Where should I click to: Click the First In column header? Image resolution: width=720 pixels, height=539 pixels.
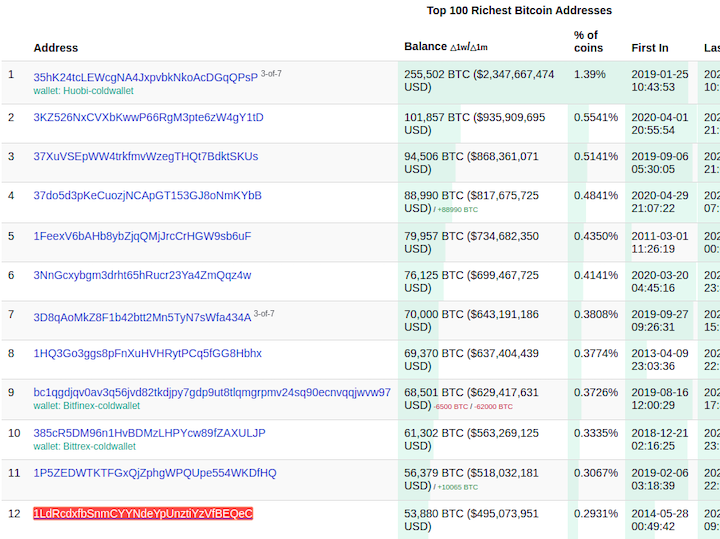coord(650,48)
